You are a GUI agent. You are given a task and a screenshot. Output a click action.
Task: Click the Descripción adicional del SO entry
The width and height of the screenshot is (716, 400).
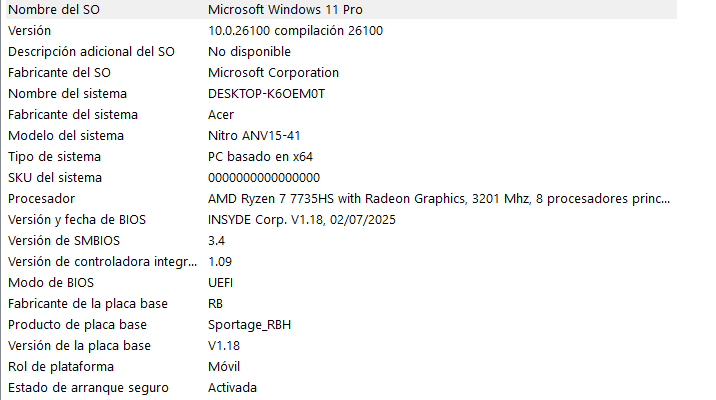pos(341,52)
